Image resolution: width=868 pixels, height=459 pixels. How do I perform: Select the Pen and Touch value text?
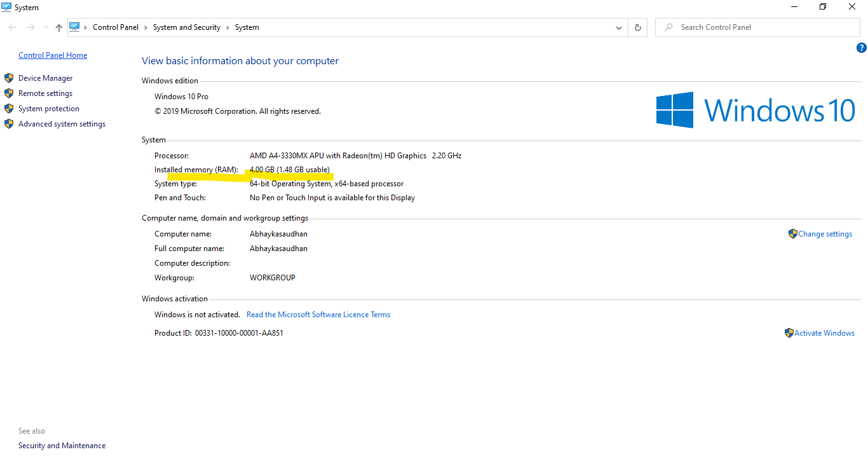click(332, 198)
